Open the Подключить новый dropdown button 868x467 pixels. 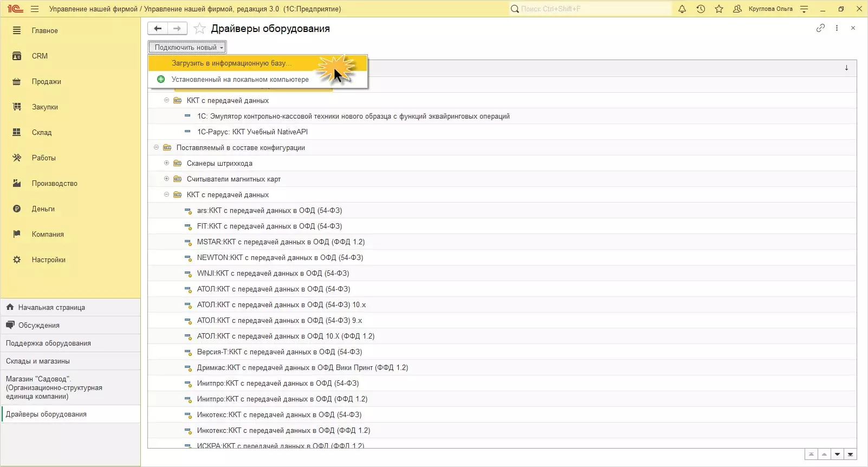(187, 47)
